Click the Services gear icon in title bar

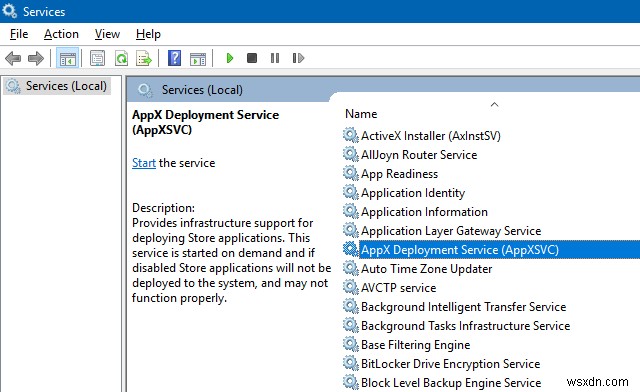(9, 11)
